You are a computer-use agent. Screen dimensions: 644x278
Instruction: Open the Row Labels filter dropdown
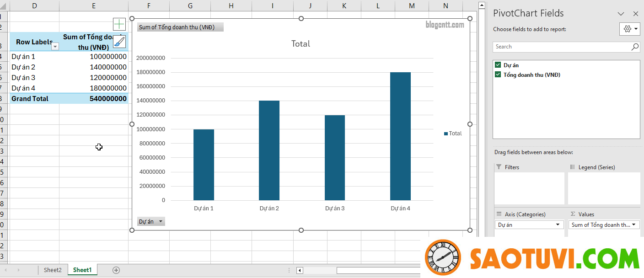[x=55, y=46]
